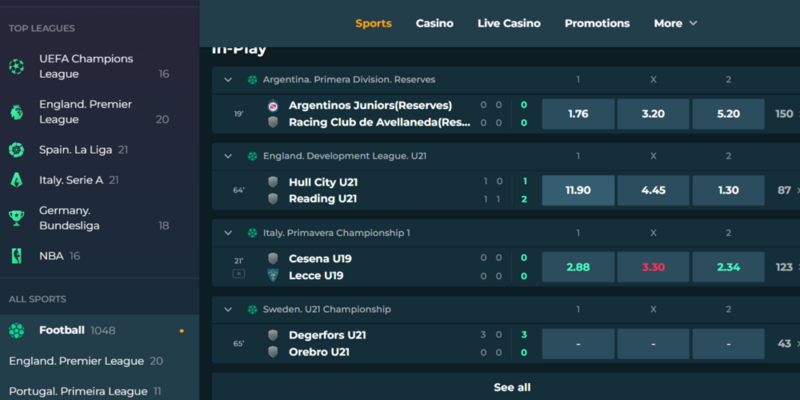Screen dimensions: 800x400
Task: Select the Premier League lion icon
Action: (16, 112)
